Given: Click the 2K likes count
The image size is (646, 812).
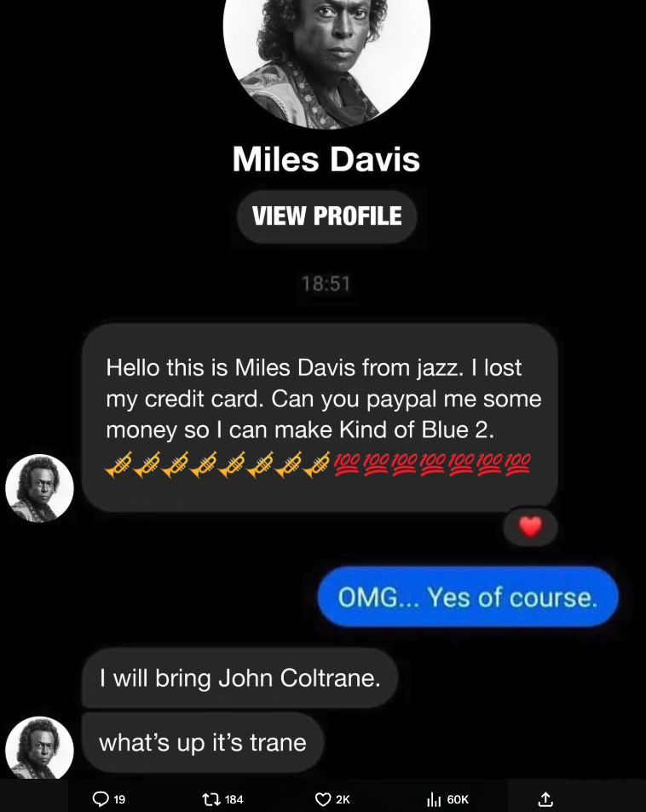Looking at the screenshot, I should [343, 799].
